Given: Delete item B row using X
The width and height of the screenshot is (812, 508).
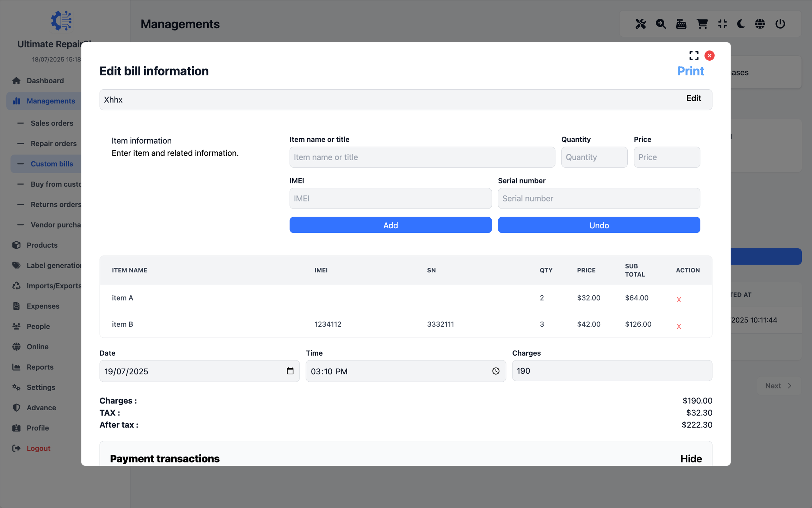Looking at the screenshot, I should coord(679,326).
